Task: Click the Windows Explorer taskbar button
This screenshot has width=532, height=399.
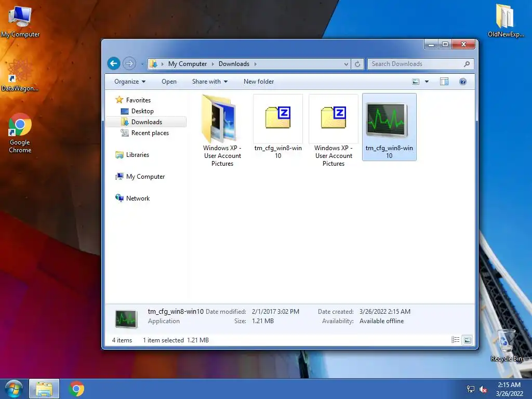Action: pos(45,389)
